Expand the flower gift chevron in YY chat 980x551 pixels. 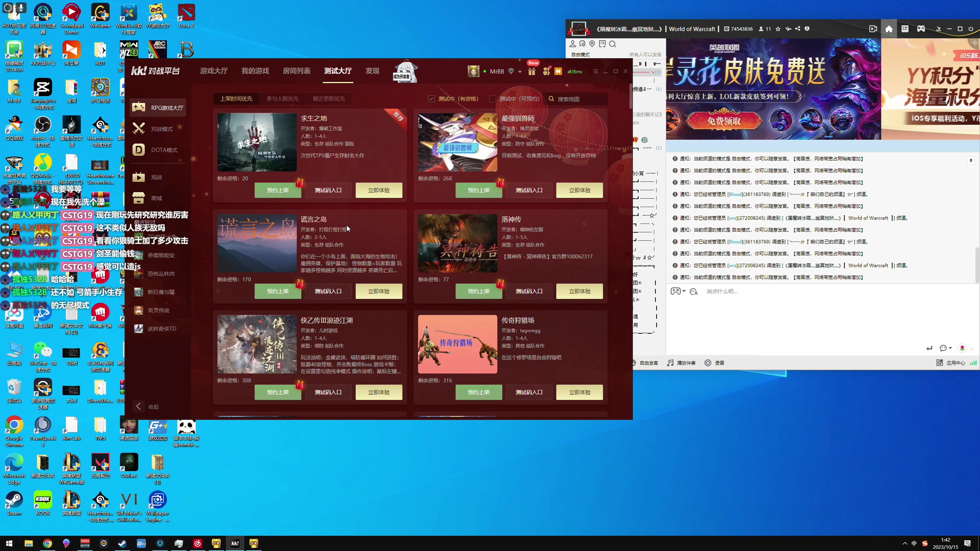click(971, 349)
